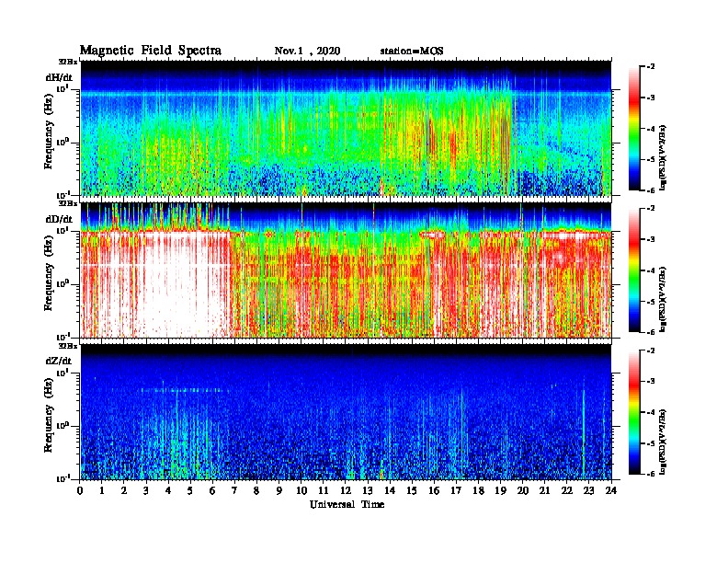The width and height of the screenshot is (728, 563).
Task: Click the 'station=MOS' label
Action: [412, 52]
